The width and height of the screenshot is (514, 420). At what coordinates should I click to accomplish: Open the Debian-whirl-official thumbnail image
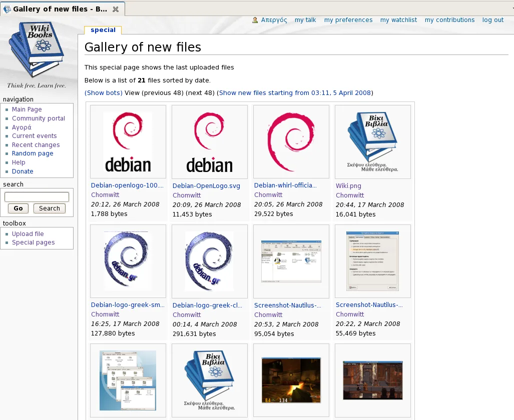click(x=291, y=142)
